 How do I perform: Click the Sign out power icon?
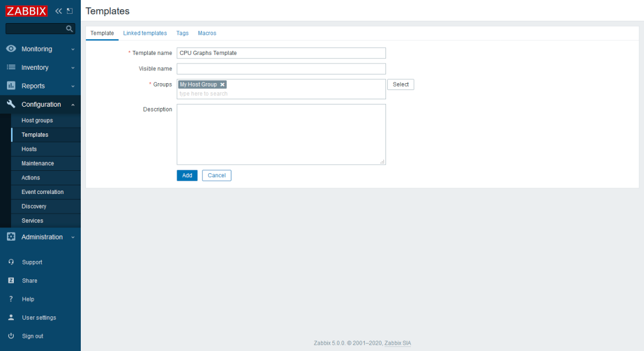11,336
